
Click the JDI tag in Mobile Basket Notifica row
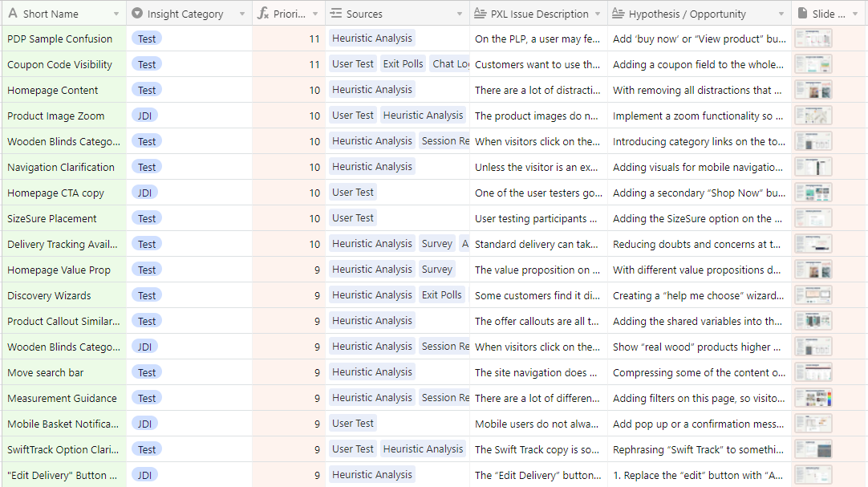pos(144,424)
